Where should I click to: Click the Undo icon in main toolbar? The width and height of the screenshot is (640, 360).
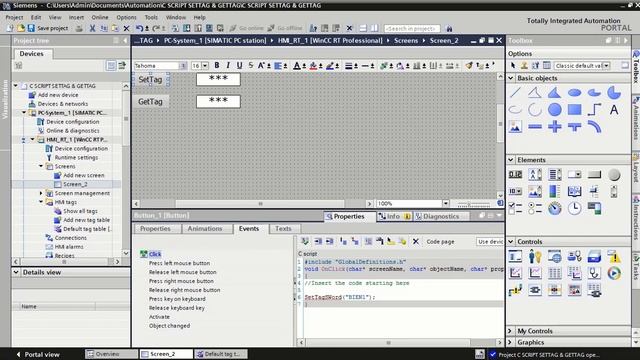pyautogui.click(x=139, y=28)
